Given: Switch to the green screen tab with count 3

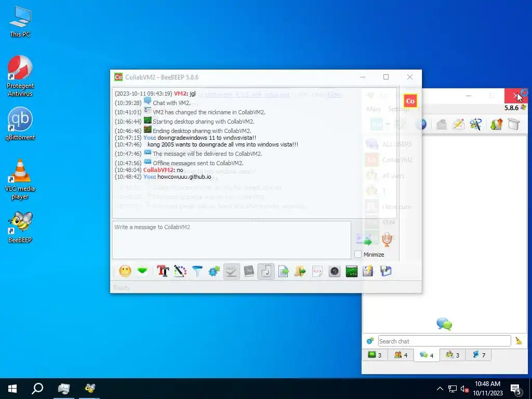Looking at the screenshot, I should pyautogui.click(x=375, y=355).
